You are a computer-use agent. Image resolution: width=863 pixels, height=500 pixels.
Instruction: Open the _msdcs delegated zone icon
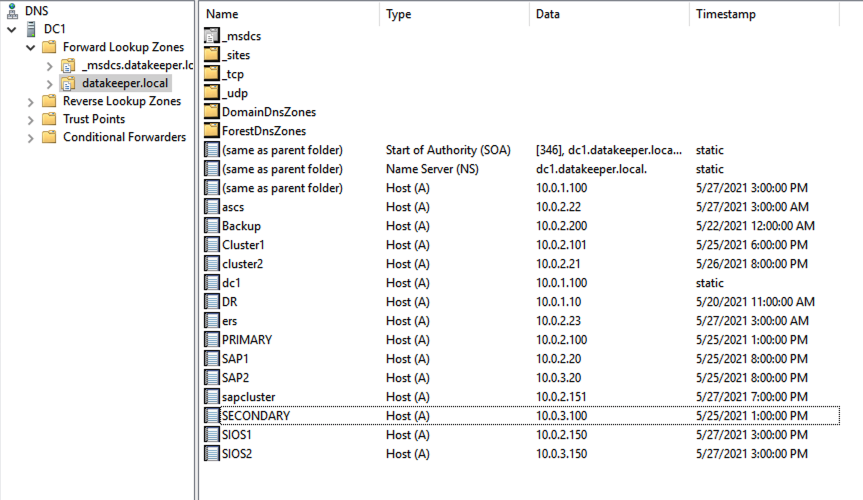point(212,36)
